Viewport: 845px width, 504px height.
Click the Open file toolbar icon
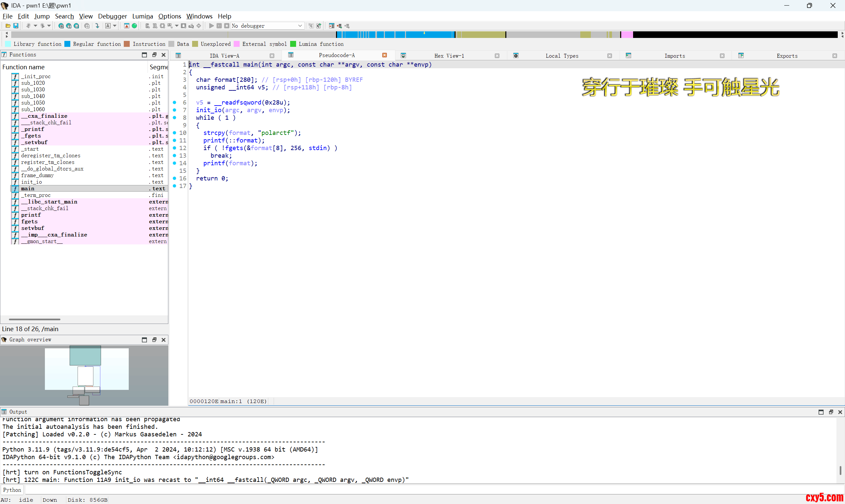point(8,26)
